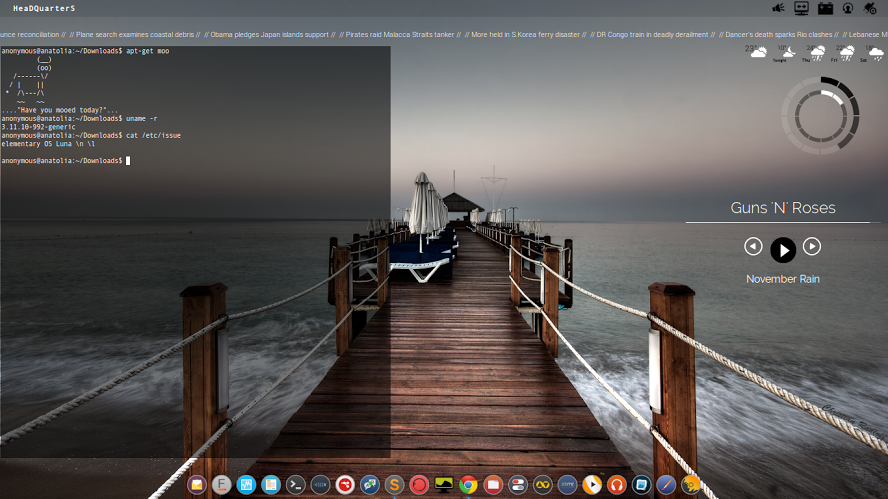Launch the Terminal from the dock
Screen dimensions: 888x499
tap(296, 485)
